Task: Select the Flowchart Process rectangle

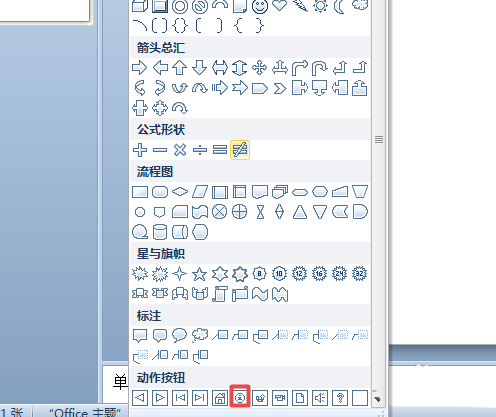Action: pos(140,192)
